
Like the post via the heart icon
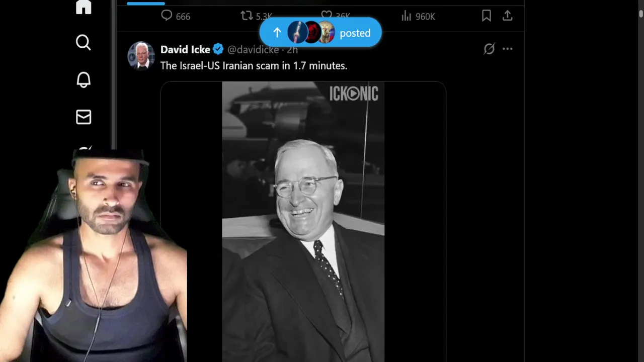327,16
